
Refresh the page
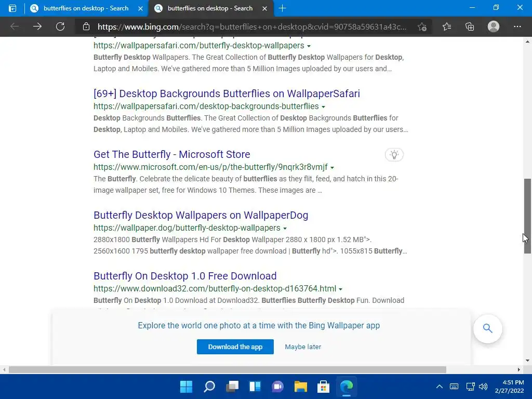60,26
